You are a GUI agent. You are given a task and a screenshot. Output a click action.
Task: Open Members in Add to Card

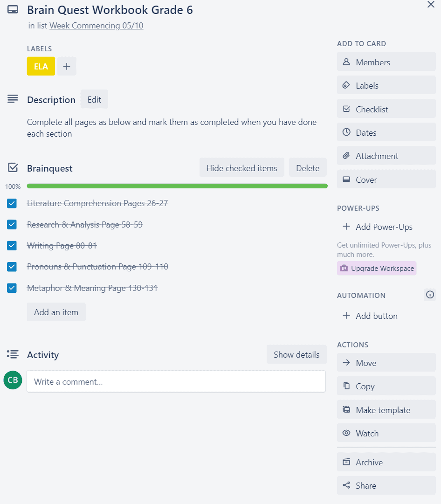coord(386,62)
